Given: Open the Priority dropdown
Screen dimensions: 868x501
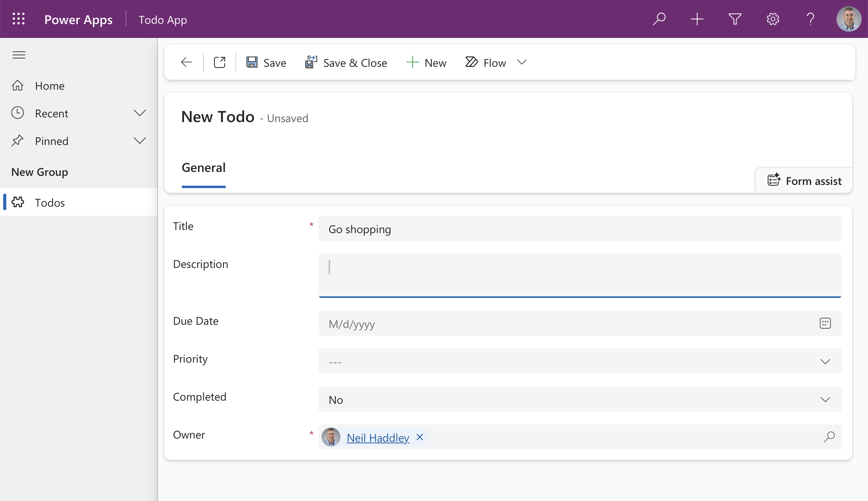Looking at the screenshot, I should [x=580, y=362].
